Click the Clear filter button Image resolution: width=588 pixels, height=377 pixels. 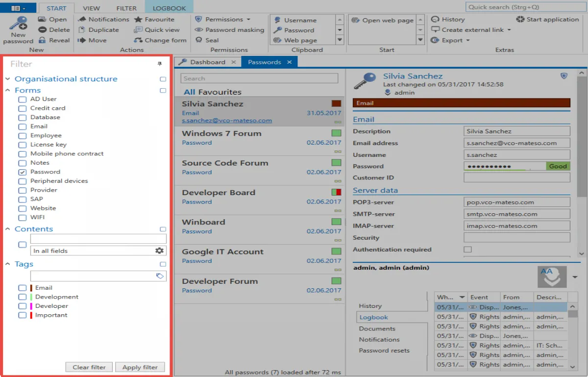pyautogui.click(x=89, y=367)
